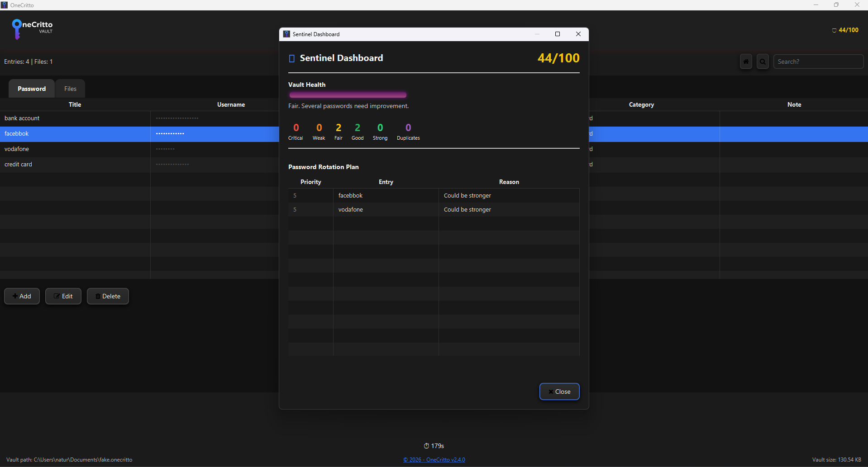Delete the selected entry
This screenshot has width=868, height=467.
point(108,296)
